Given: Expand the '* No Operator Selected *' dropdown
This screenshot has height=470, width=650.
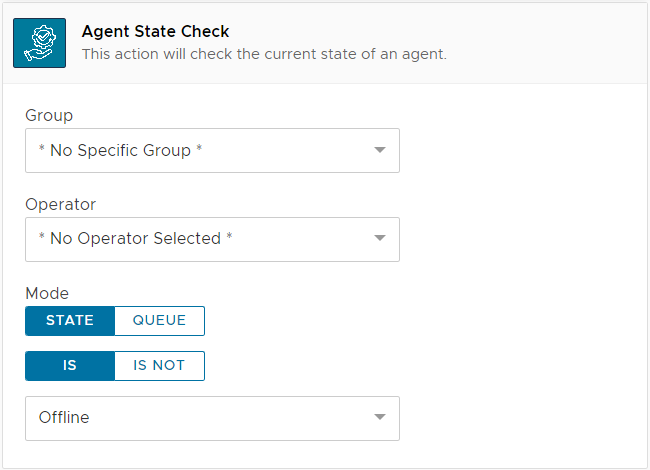Looking at the screenshot, I should (x=212, y=239).
